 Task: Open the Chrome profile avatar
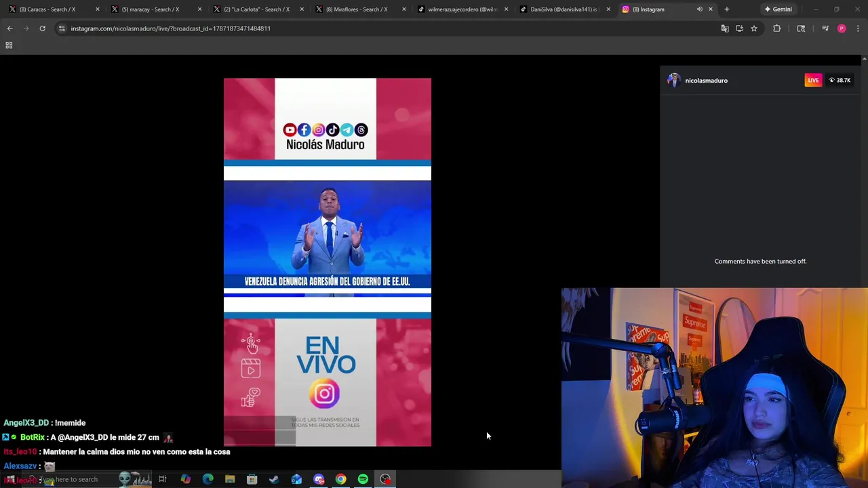click(x=842, y=28)
